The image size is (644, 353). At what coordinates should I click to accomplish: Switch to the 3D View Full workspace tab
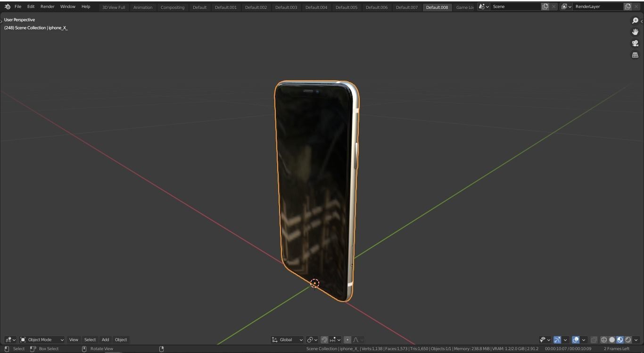click(114, 7)
